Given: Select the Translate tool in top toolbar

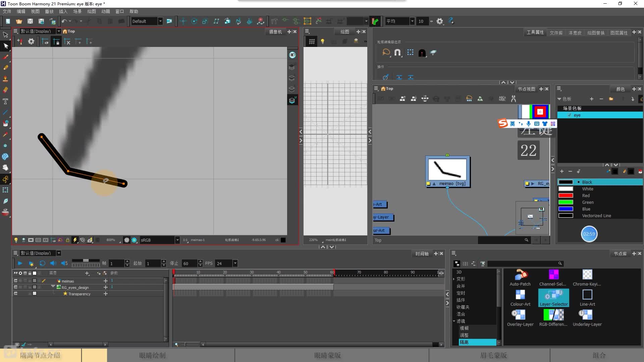Looking at the screenshot, I should [183, 21].
